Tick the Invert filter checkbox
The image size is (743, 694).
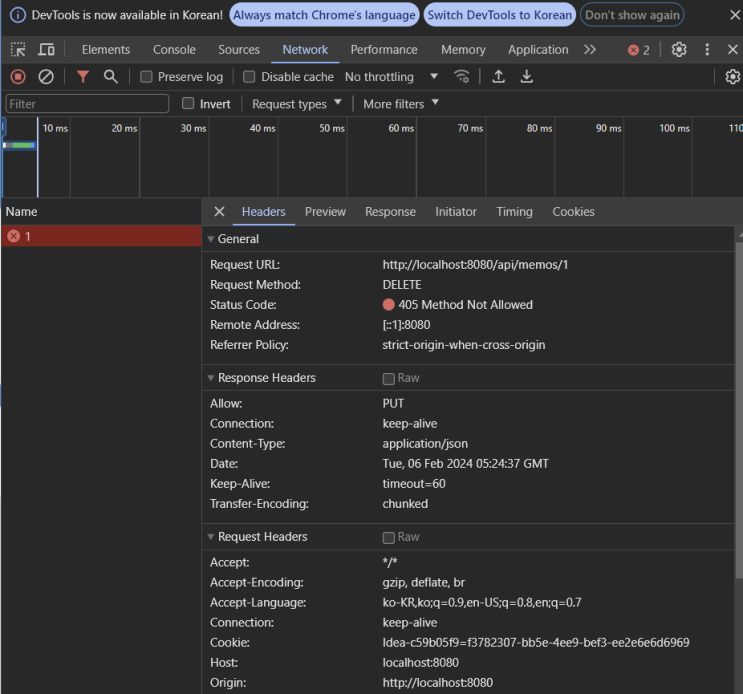tap(188, 104)
